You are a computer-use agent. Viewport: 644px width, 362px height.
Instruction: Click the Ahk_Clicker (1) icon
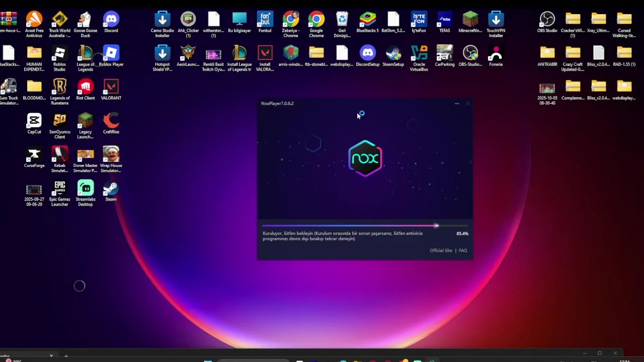pyautogui.click(x=188, y=24)
